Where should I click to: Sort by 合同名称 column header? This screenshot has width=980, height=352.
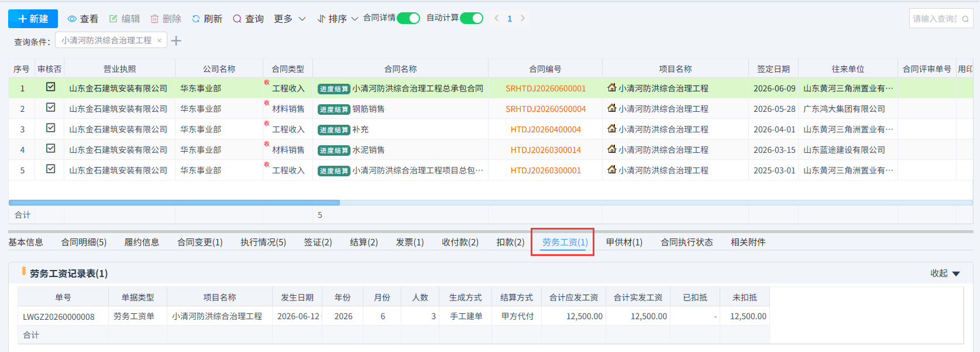[x=400, y=69]
